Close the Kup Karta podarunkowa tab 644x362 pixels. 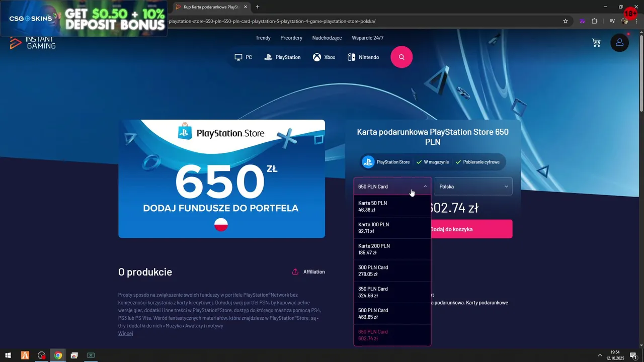click(x=246, y=7)
